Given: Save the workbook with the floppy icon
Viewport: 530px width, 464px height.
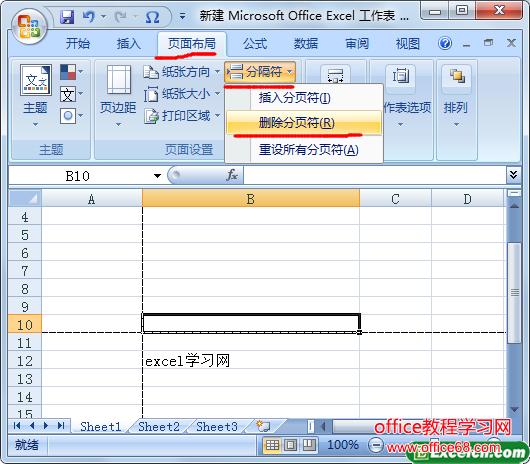Looking at the screenshot, I should [x=67, y=17].
